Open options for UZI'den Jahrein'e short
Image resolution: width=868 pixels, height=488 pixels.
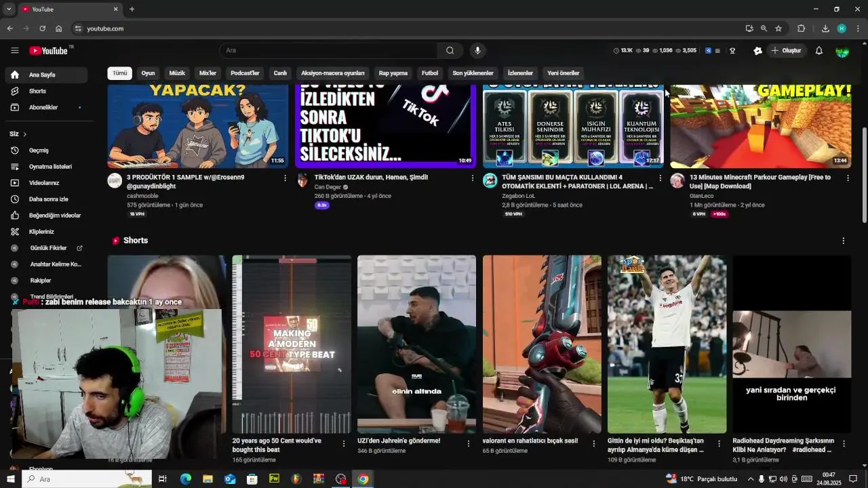[x=469, y=443]
